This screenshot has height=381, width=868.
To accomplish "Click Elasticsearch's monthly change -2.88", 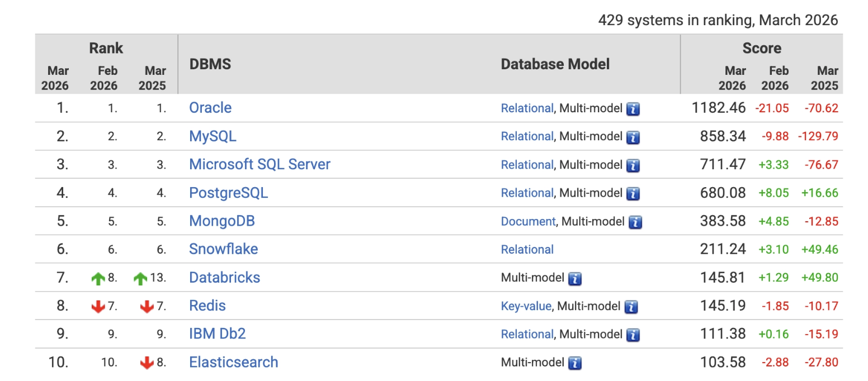I will point(774,363).
